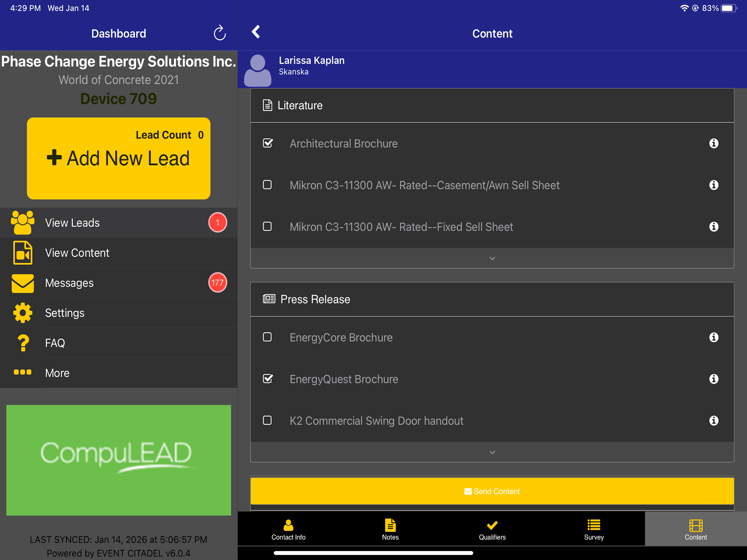Go back using the left chevron arrow
Image resolution: width=747 pixels, height=560 pixels.
[x=256, y=32]
